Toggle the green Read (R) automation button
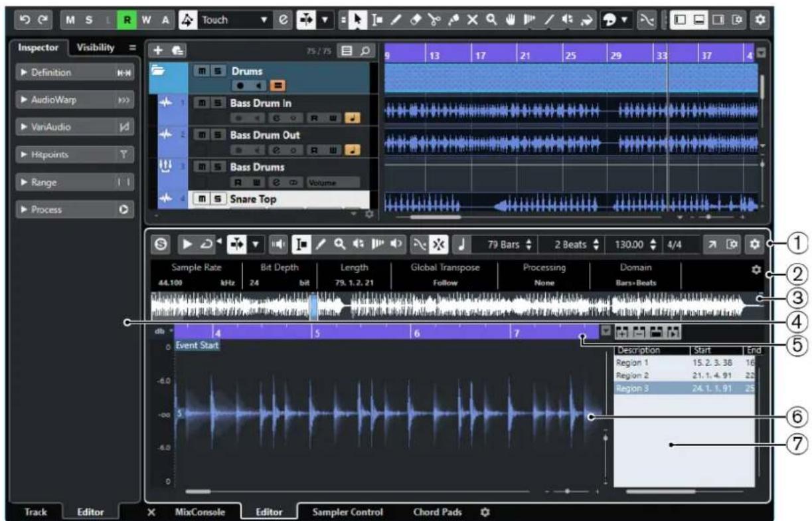Viewport: 812px width, 521px height. pyautogui.click(x=126, y=20)
